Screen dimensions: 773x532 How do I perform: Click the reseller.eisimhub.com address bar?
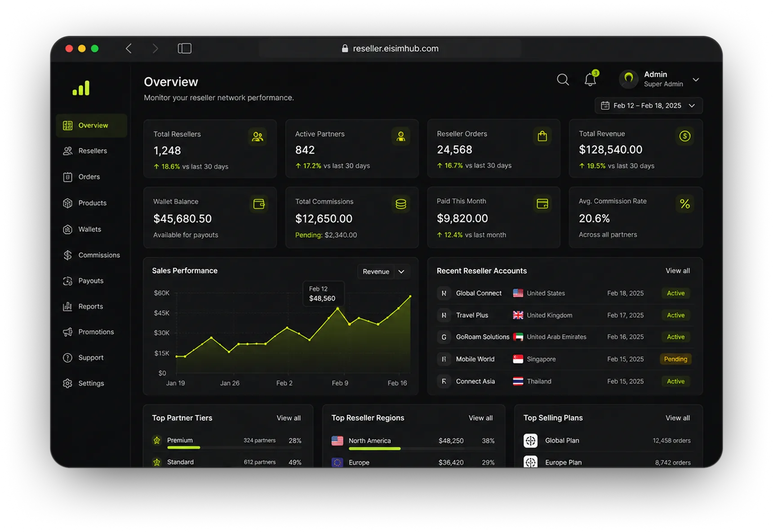click(x=390, y=49)
